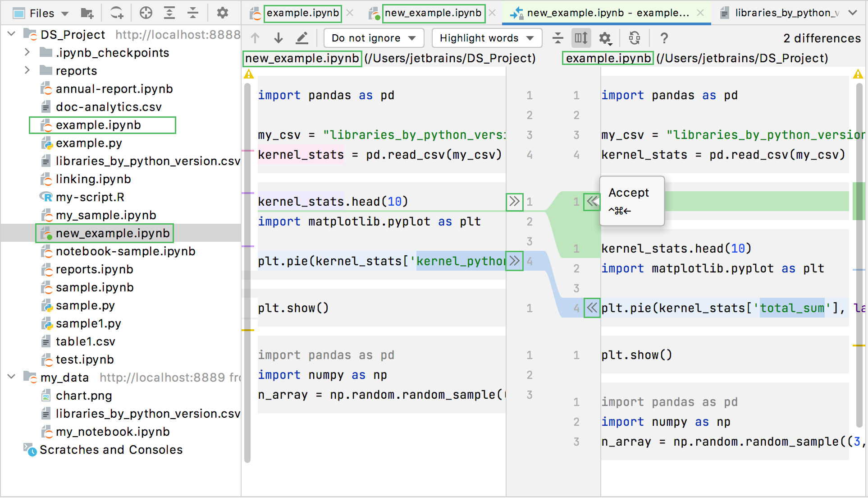Toggle the disable editing/refresh icon
The image size is (868, 498).
point(635,38)
